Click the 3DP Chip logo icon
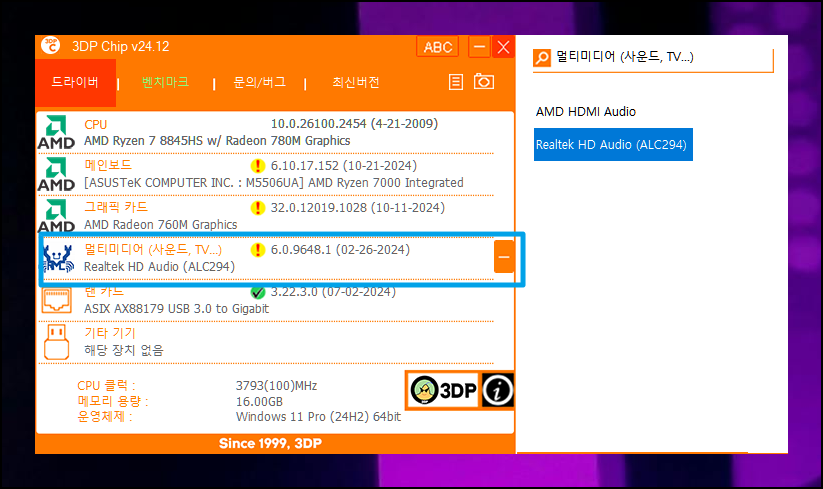This screenshot has width=823, height=489. (51, 46)
